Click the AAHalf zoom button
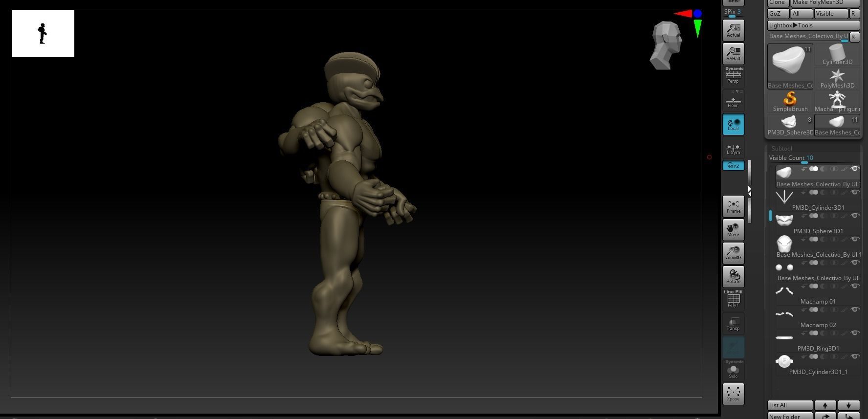 (x=733, y=54)
